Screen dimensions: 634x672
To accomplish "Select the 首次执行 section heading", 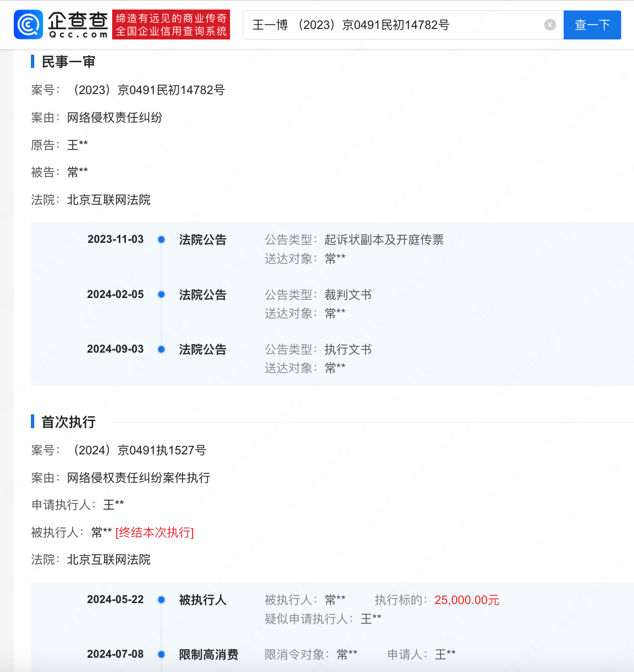I will pos(68,422).
